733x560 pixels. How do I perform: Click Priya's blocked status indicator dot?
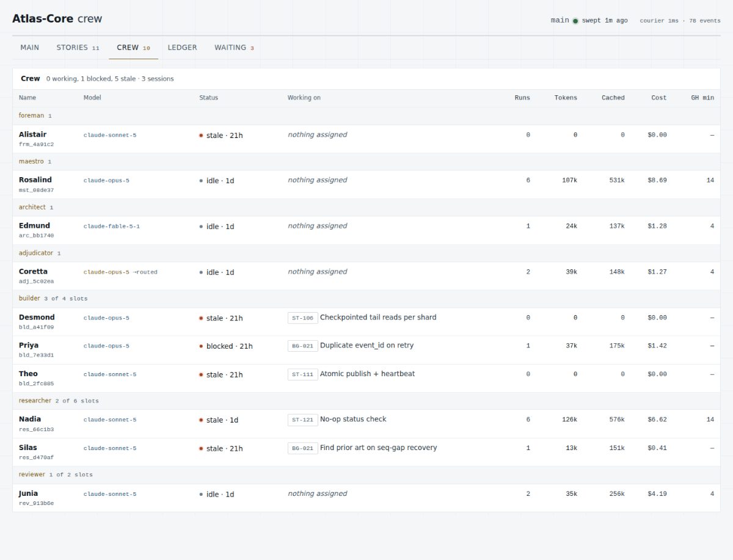click(201, 346)
